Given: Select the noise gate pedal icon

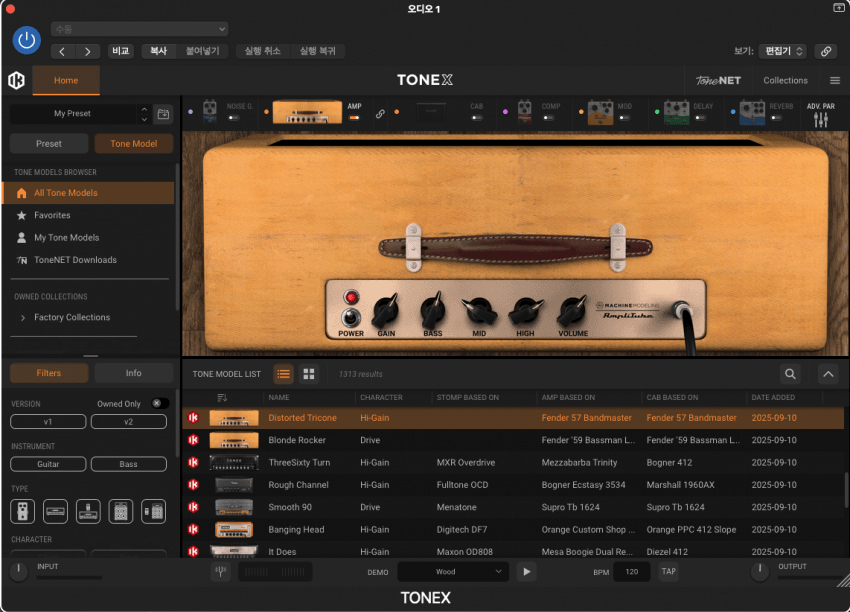Looking at the screenshot, I should (x=210, y=112).
